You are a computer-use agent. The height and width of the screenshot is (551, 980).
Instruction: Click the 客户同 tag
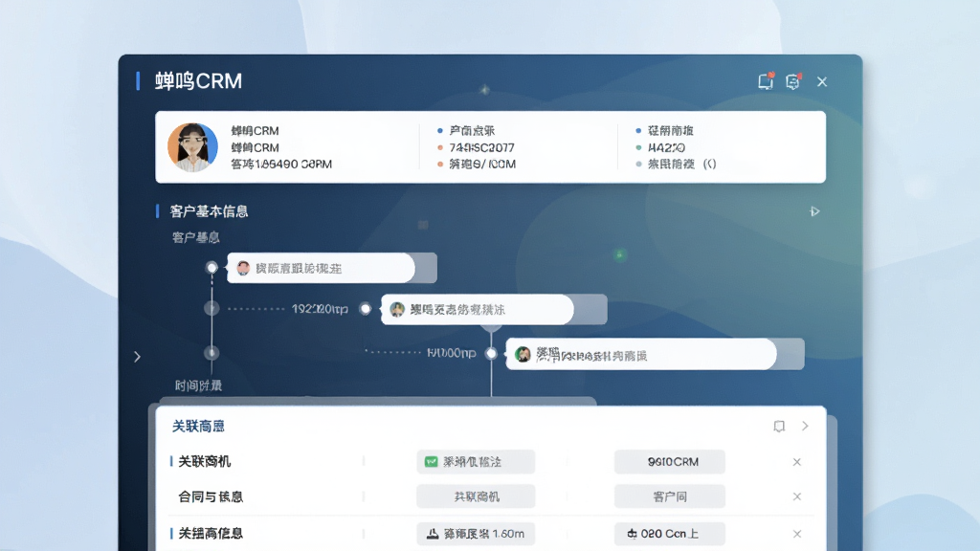(670, 496)
